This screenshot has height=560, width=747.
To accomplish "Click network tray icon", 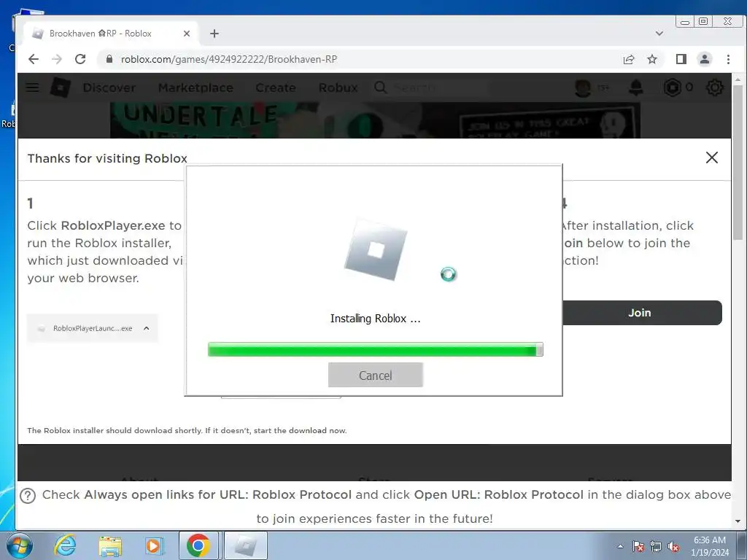I will pos(656,546).
